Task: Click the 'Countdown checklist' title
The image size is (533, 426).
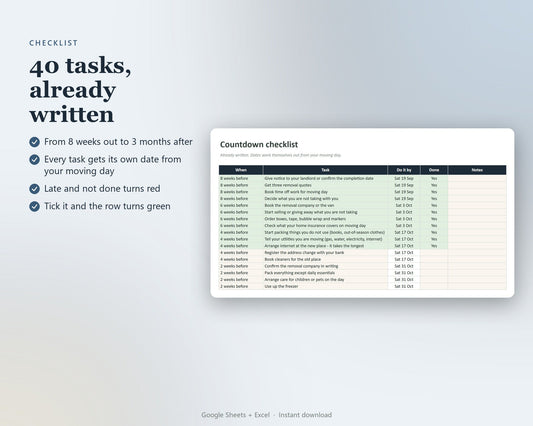Action: (x=259, y=144)
